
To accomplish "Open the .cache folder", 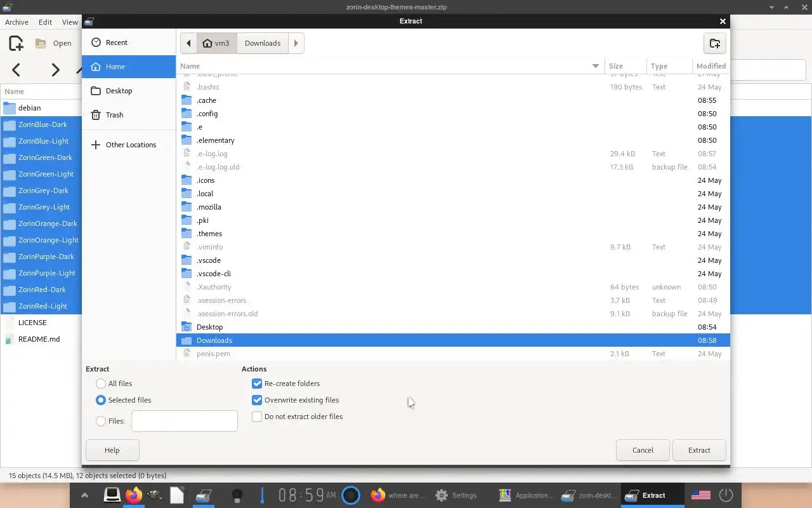I will 453,100.
